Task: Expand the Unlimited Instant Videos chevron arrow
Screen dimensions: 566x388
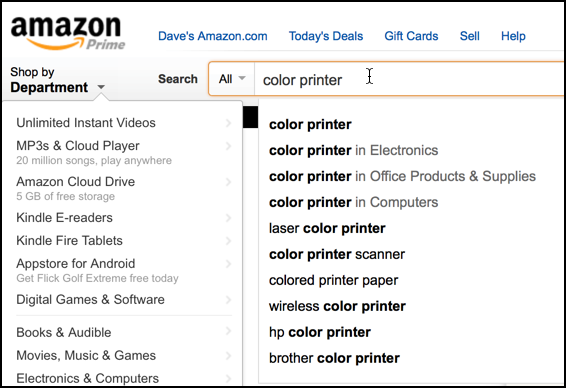Action: (228, 123)
